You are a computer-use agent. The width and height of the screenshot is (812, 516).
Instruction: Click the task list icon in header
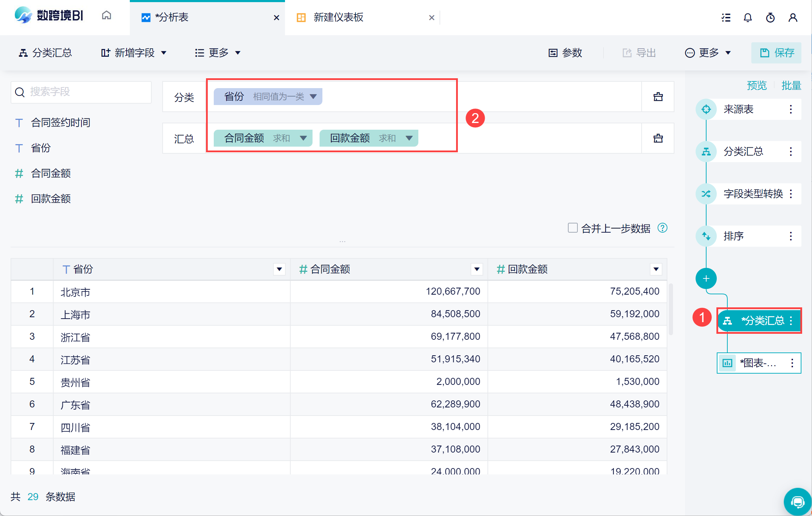726,18
